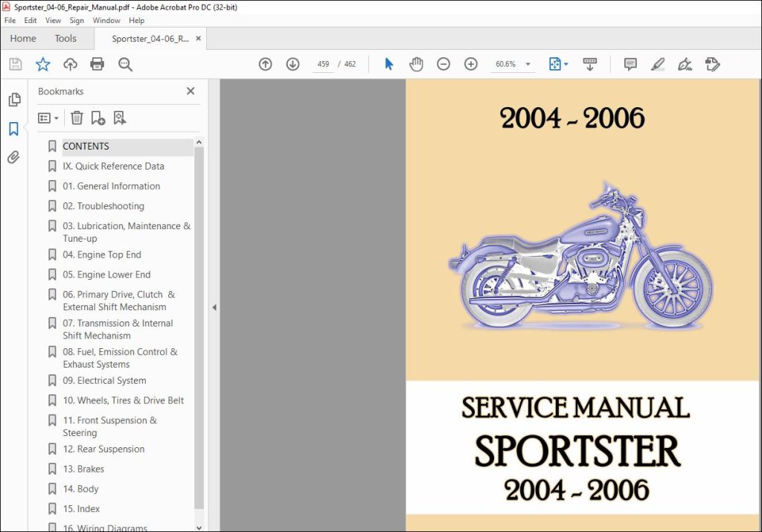The height and width of the screenshot is (532, 762).
Task: Open 03. Lubrication, Maintenance & Tune-up
Action: click(127, 231)
